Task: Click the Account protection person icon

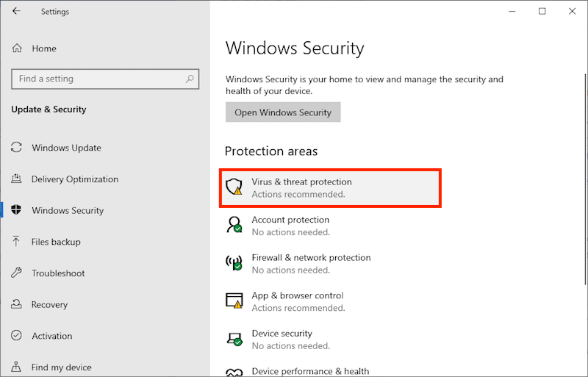Action: pyautogui.click(x=234, y=225)
